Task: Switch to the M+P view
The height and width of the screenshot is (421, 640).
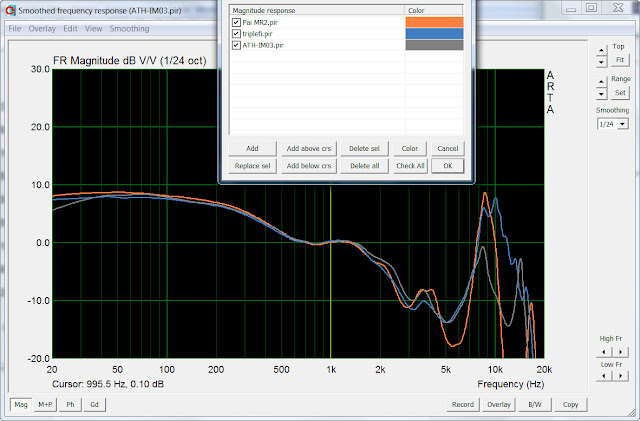Action: 45,405
